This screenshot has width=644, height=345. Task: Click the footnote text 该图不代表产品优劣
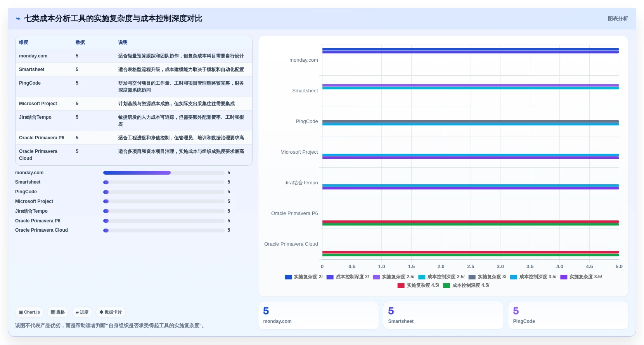click(x=110, y=326)
